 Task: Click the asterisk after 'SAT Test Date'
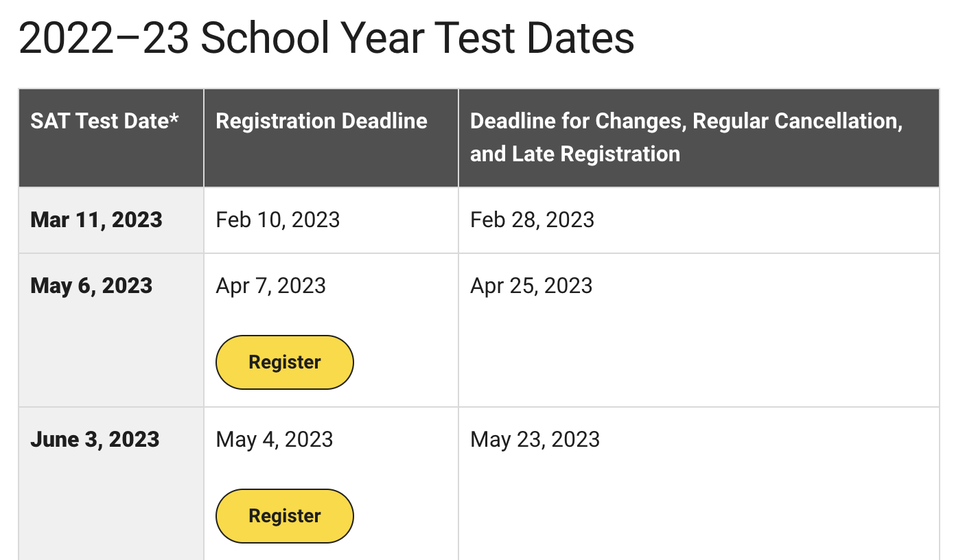174,119
